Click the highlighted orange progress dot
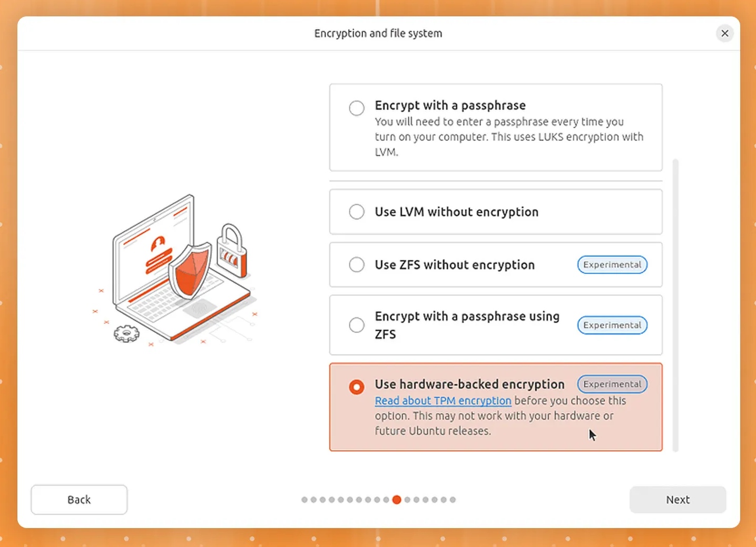756x547 pixels. coord(397,500)
